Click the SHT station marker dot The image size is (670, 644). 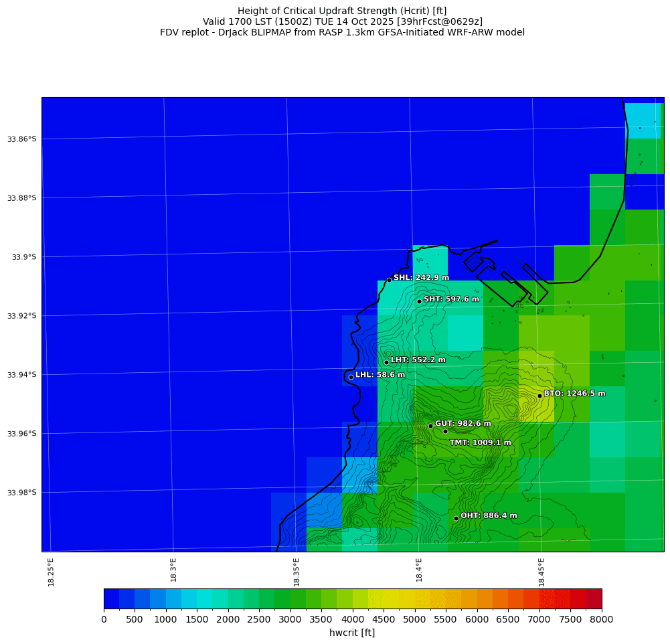point(419,301)
